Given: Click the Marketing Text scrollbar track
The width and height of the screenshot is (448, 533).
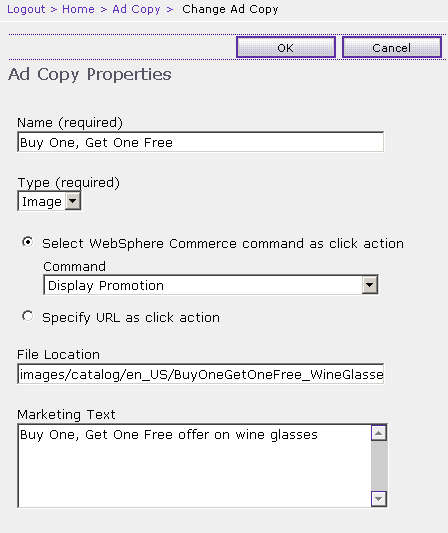Looking at the screenshot, I should [x=379, y=466].
